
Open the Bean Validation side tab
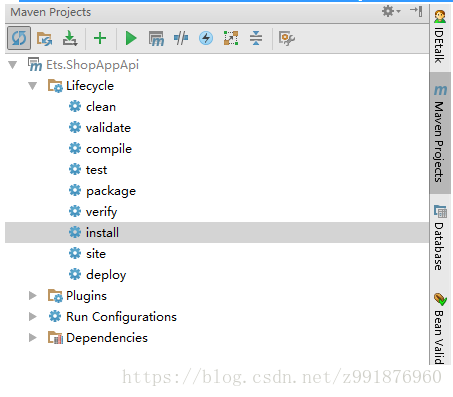tap(440, 328)
